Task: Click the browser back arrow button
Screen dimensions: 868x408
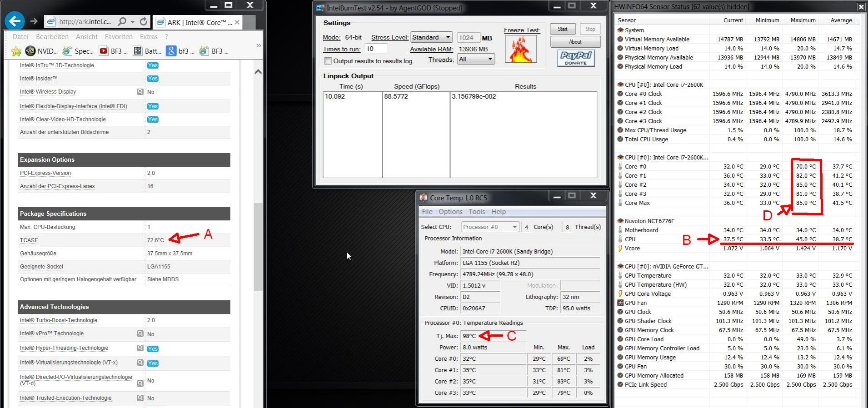Action: [x=15, y=21]
